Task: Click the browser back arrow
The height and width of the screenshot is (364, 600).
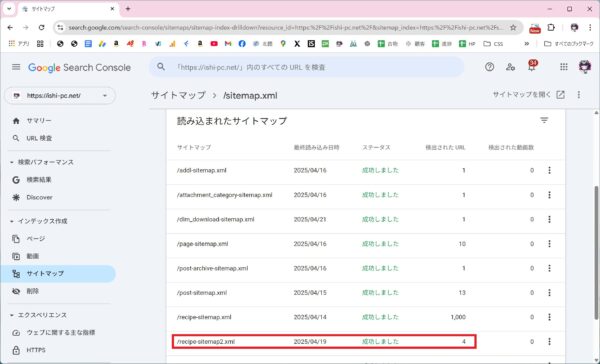Action: [10, 28]
